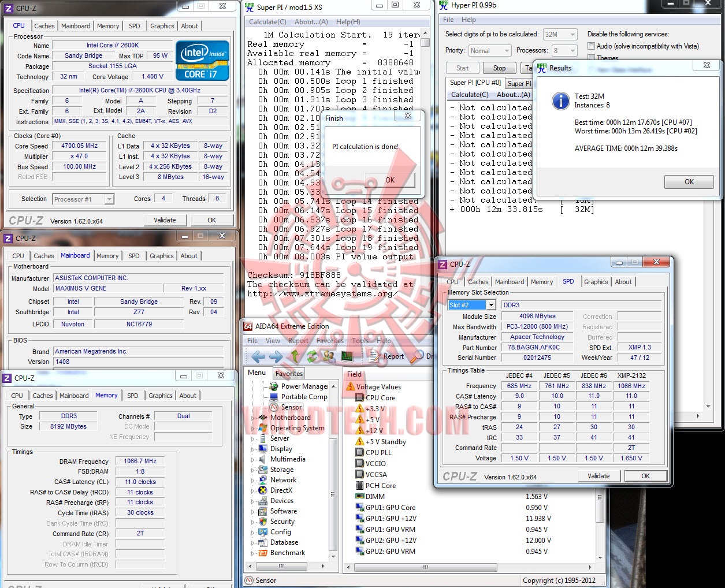Open About tab in Memory CPU-Z window

coord(188,396)
